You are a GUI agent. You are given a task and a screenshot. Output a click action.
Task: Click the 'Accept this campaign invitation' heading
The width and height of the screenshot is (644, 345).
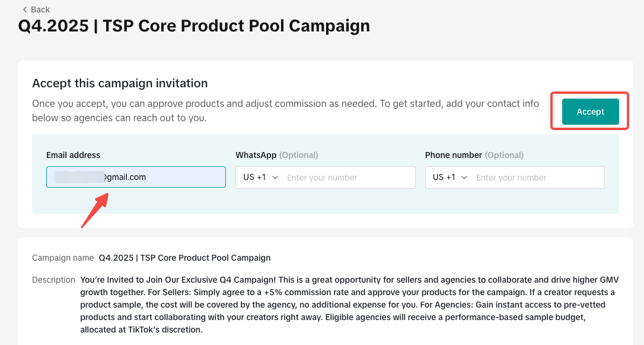pyautogui.click(x=120, y=83)
